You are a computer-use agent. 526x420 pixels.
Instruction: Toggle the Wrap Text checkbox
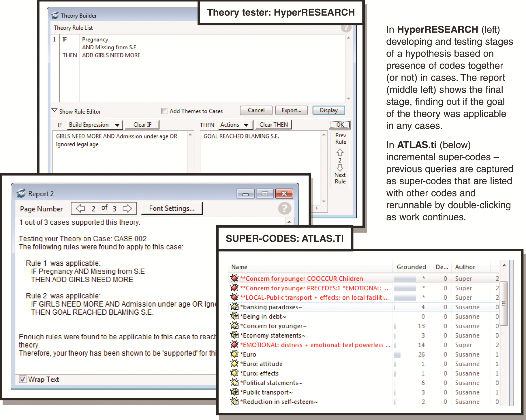[x=22, y=379]
